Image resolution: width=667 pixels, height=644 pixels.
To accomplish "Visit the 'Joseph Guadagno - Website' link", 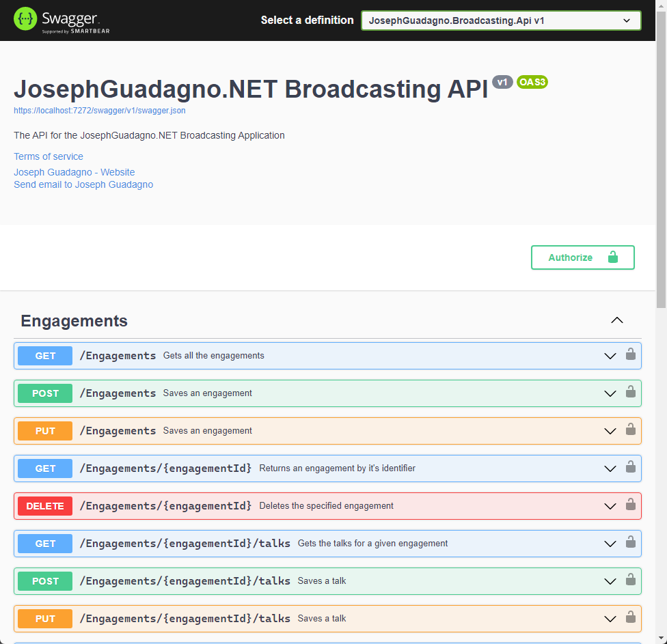I will pyautogui.click(x=74, y=172).
